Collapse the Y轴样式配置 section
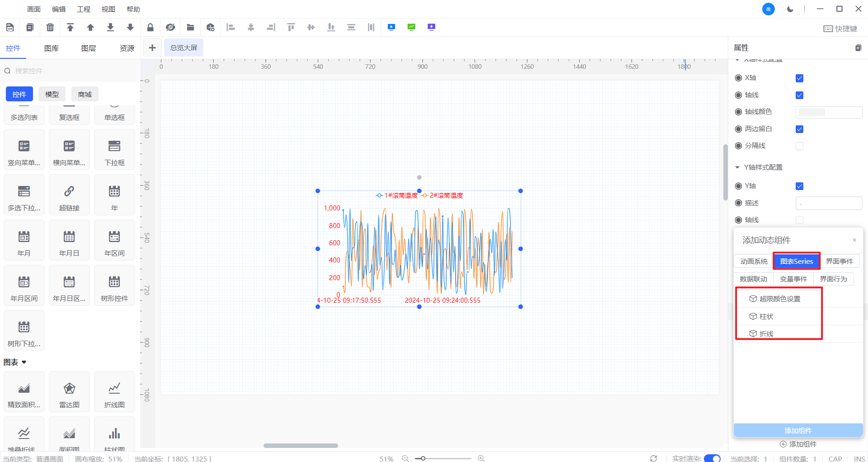868x462 pixels. pyautogui.click(x=737, y=167)
